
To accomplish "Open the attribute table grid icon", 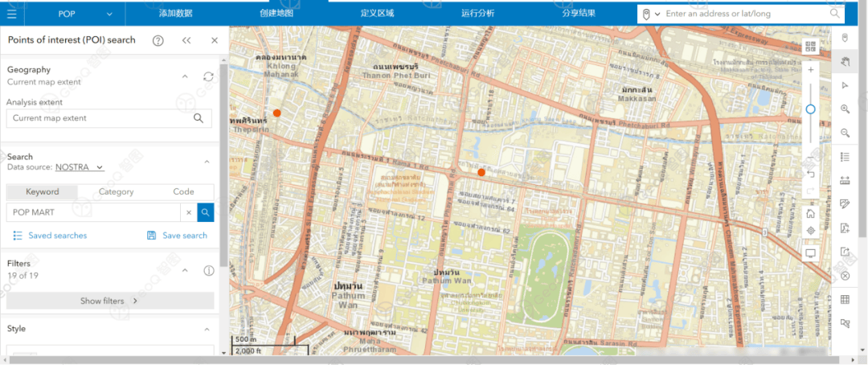I will (845, 300).
